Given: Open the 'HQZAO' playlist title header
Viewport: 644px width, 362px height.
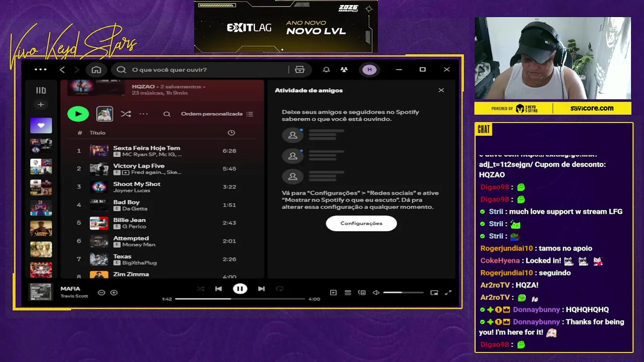Looking at the screenshot, I should click(x=143, y=86).
